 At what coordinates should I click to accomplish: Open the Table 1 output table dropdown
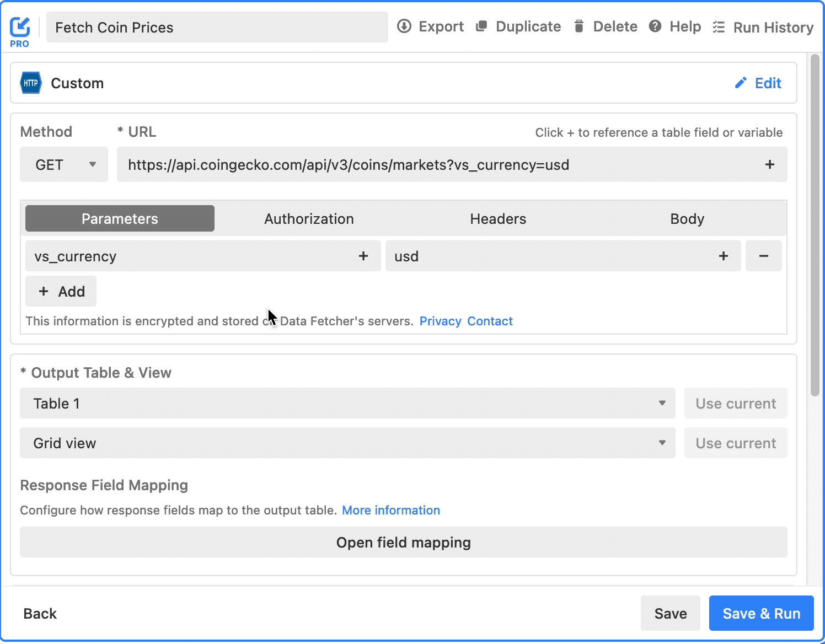pos(347,403)
